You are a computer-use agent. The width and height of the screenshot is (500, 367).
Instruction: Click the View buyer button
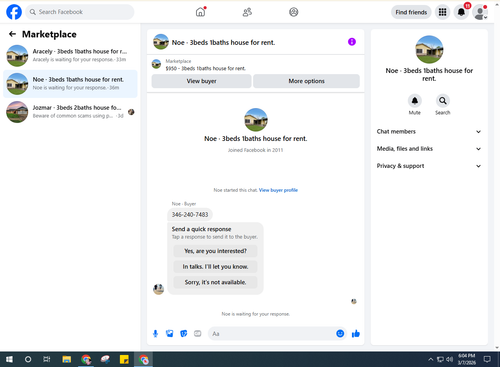pos(201,81)
